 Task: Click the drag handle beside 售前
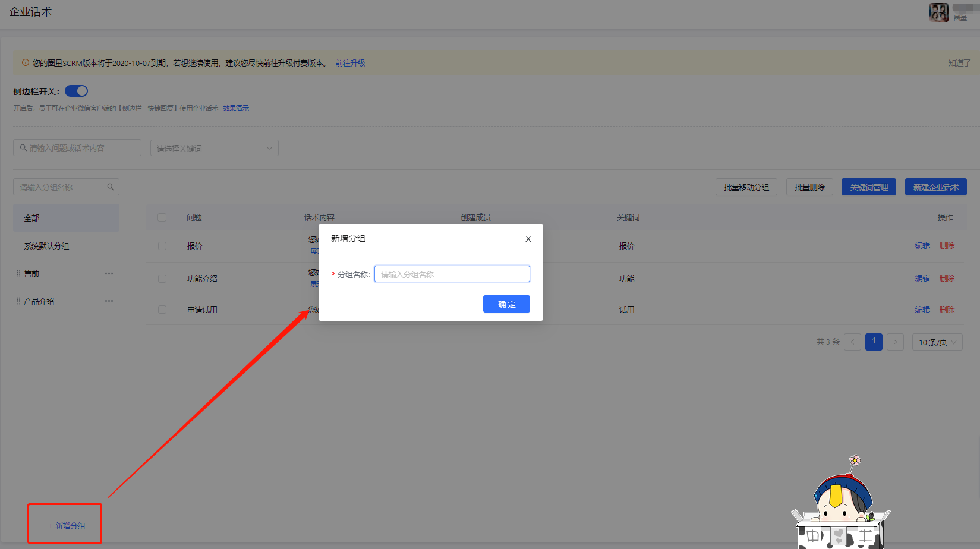coord(18,273)
